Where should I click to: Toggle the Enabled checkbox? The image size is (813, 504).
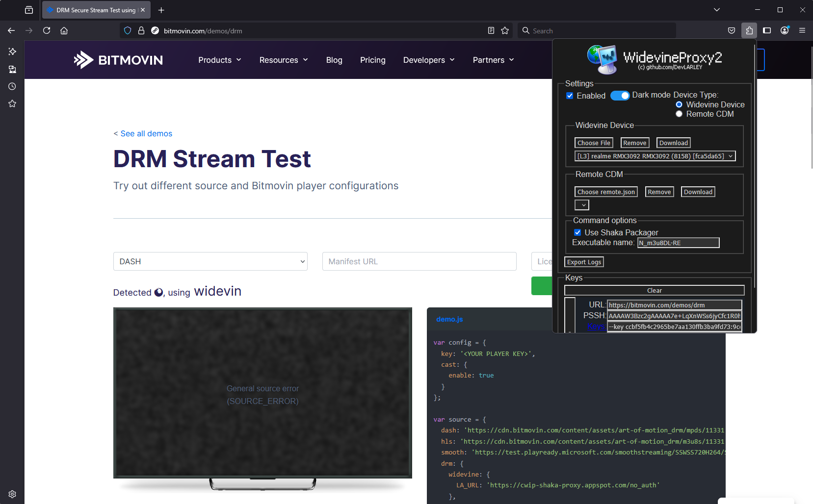click(570, 96)
